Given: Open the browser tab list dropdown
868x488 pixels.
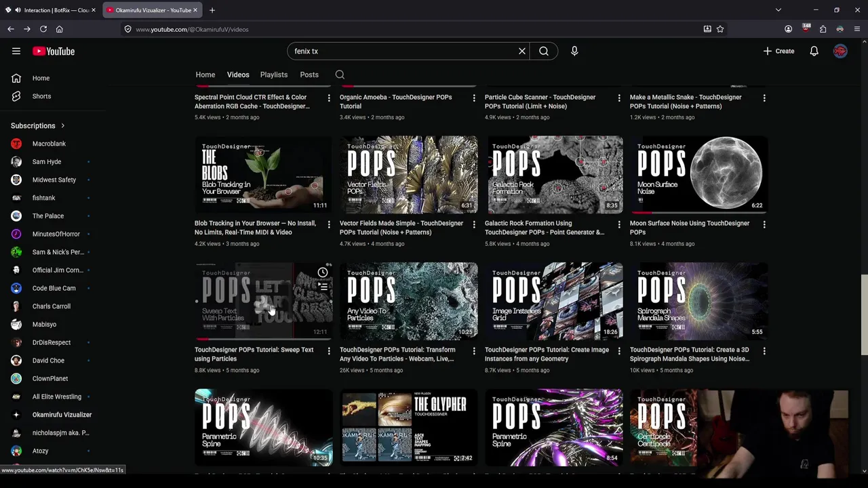Looking at the screenshot, I should (778, 10).
